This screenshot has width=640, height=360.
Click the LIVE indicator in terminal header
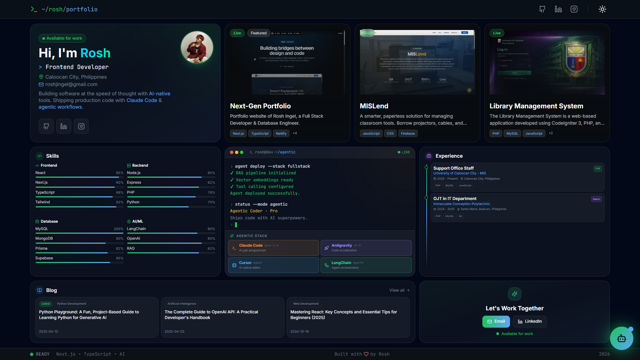(x=404, y=152)
